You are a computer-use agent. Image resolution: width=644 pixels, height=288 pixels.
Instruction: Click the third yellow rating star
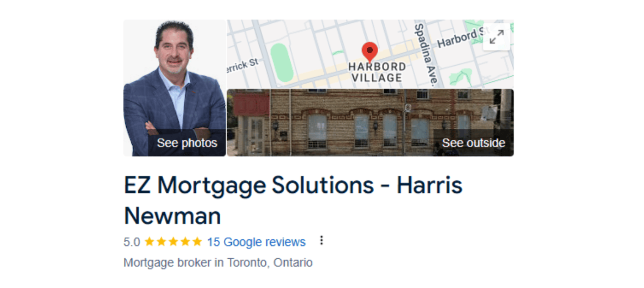coord(173,242)
